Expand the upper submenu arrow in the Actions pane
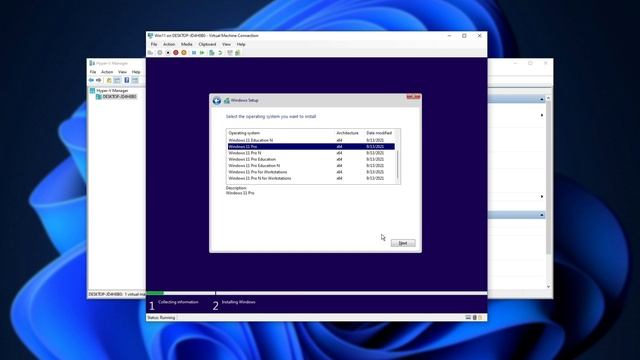The width and height of the screenshot is (640, 360). tap(542, 116)
